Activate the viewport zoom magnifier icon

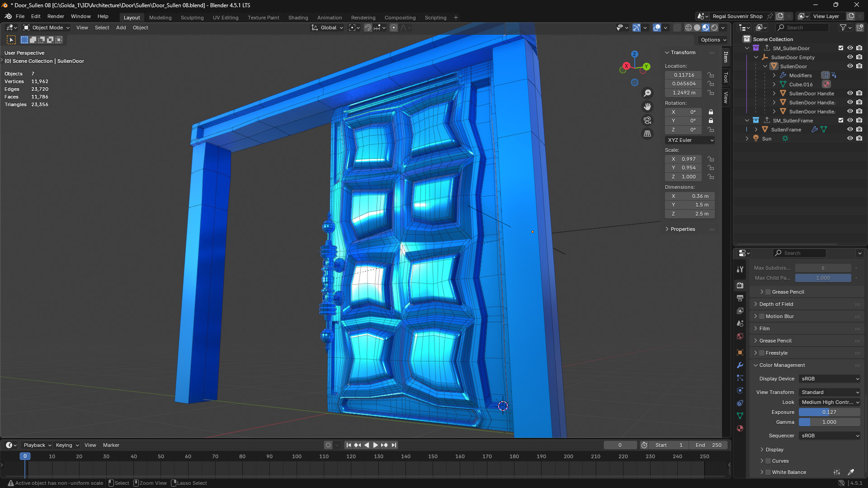[x=647, y=93]
